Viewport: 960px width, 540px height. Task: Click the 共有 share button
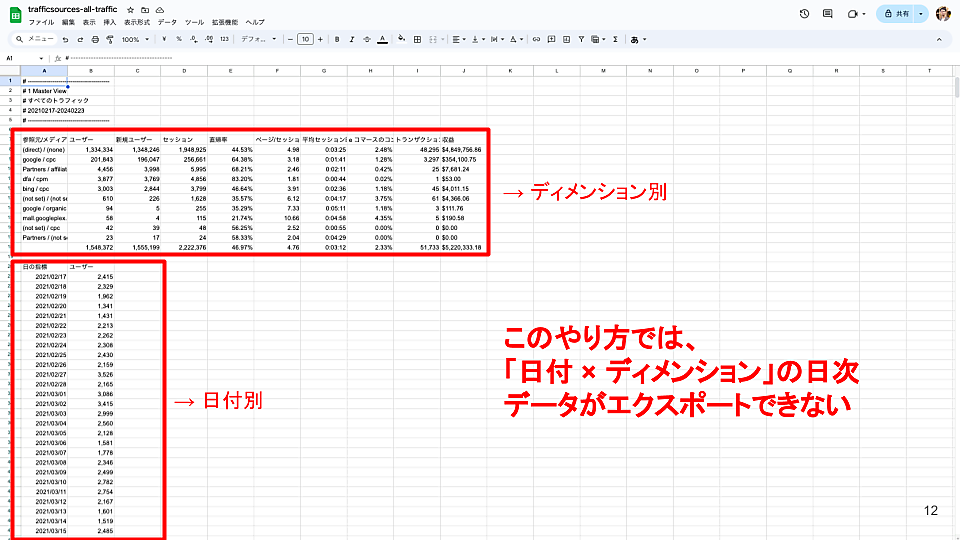[896, 13]
